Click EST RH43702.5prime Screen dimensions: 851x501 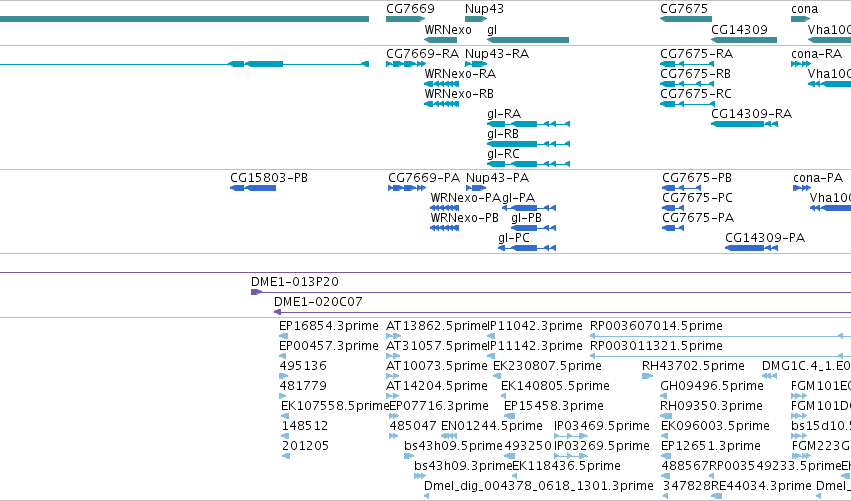[693, 366]
